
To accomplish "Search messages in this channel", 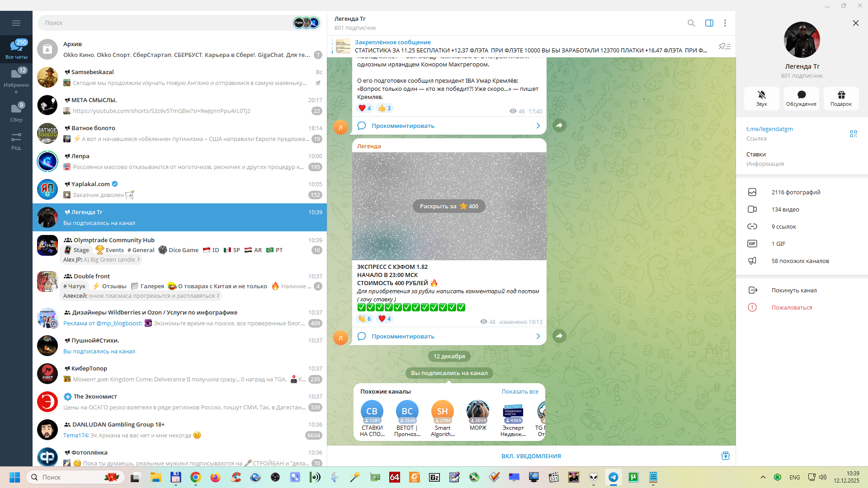I will 691,23.
